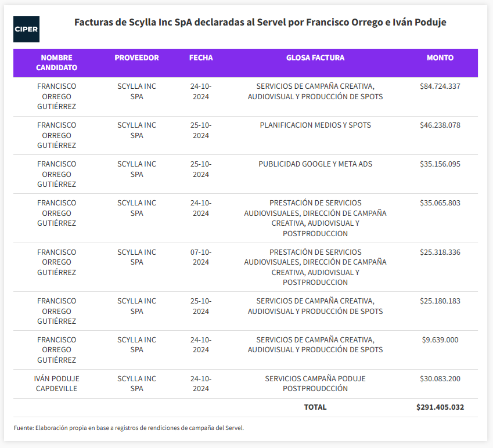Click the MONTO column header
Viewport: 493px width, 448px height.
(440, 58)
